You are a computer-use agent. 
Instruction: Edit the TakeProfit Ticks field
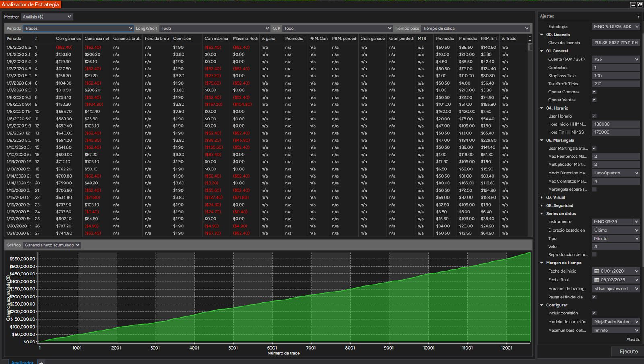[x=616, y=84]
